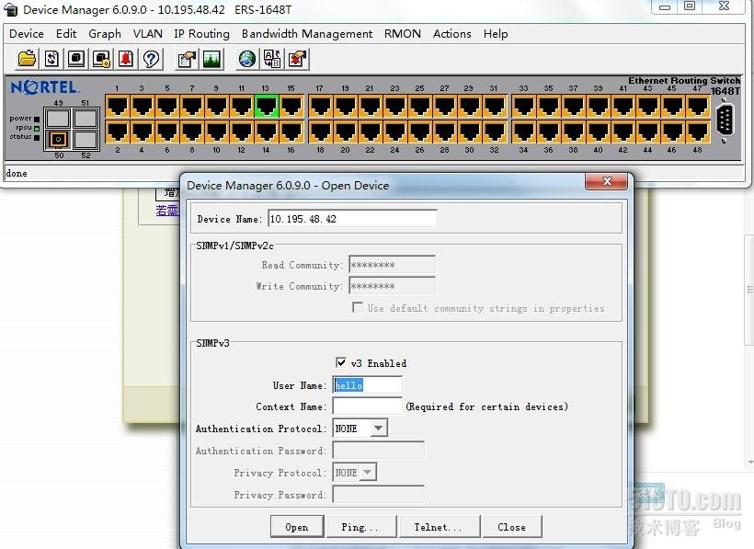Uncheck the v3 Enabled checkbox

coord(342,363)
